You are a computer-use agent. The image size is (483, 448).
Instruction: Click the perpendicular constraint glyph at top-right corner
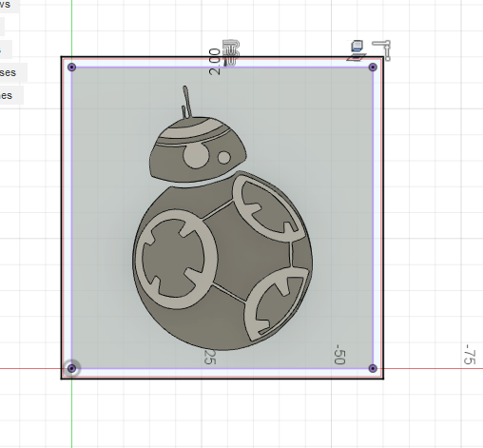pos(381,50)
